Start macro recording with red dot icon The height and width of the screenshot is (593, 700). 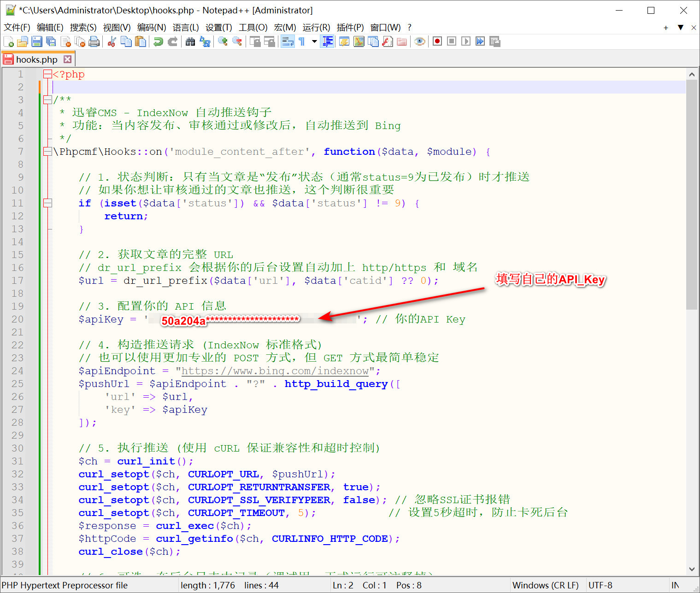pyautogui.click(x=437, y=41)
